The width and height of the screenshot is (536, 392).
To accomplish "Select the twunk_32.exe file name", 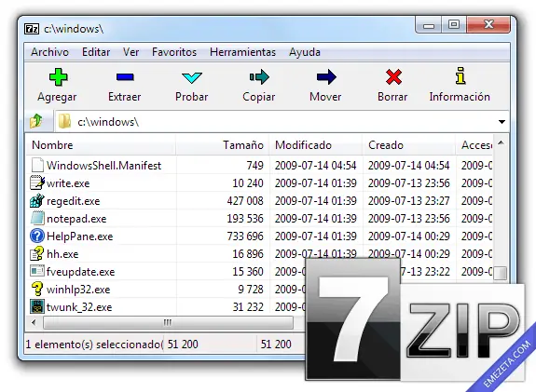I will (x=79, y=307).
